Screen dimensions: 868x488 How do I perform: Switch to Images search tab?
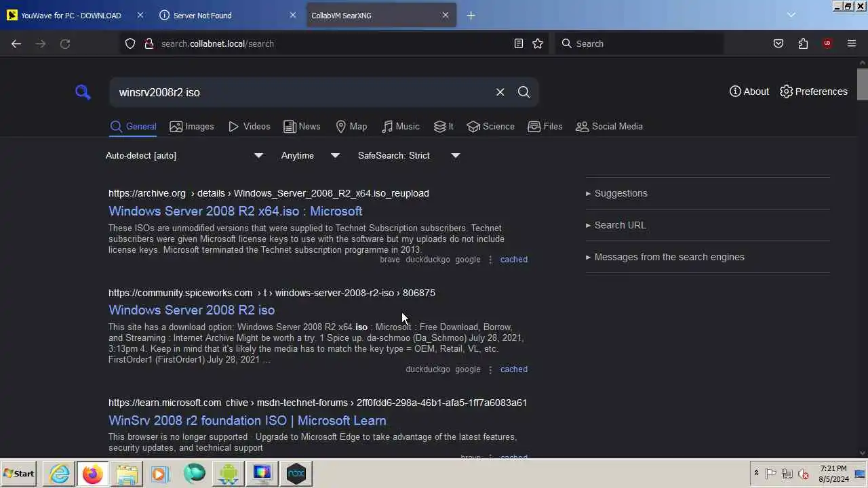coord(192,127)
